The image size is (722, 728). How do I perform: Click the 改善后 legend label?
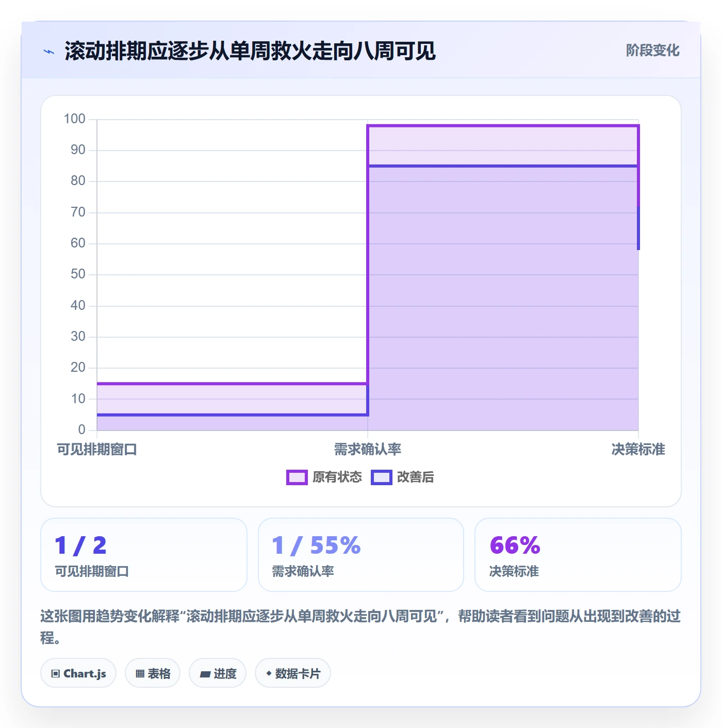[x=415, y=477]
